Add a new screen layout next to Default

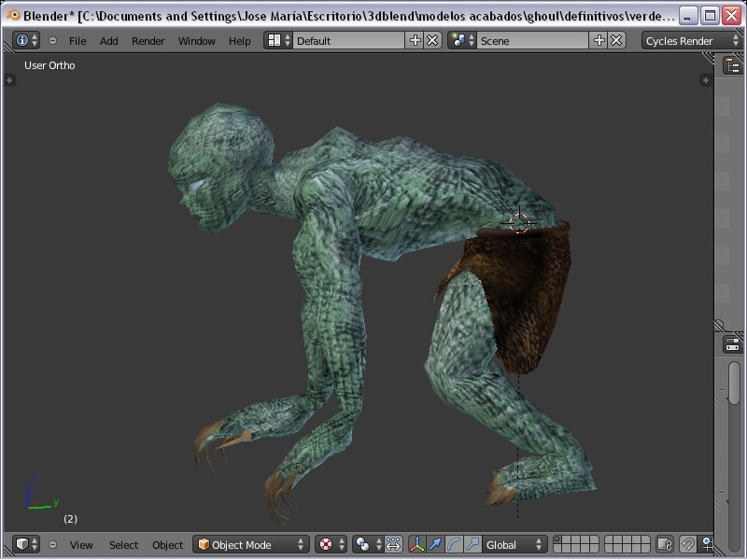click(416, 40)
